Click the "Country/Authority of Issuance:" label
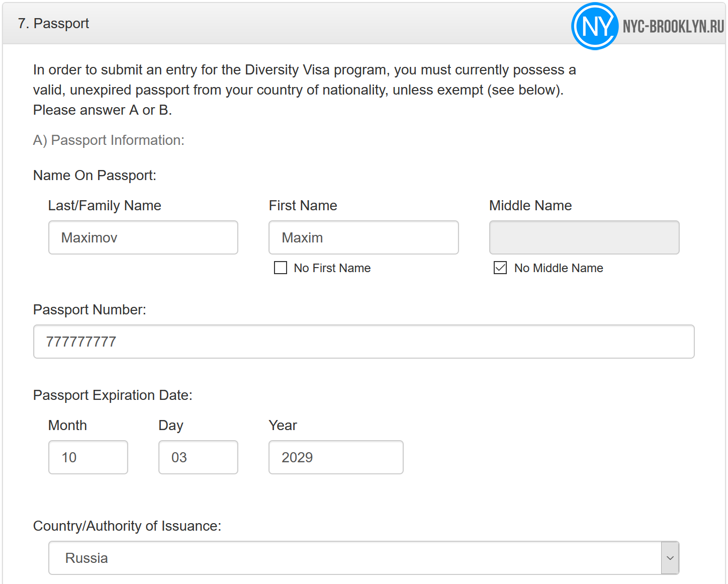This screenshot has height=584, width=728. point(127,526)
